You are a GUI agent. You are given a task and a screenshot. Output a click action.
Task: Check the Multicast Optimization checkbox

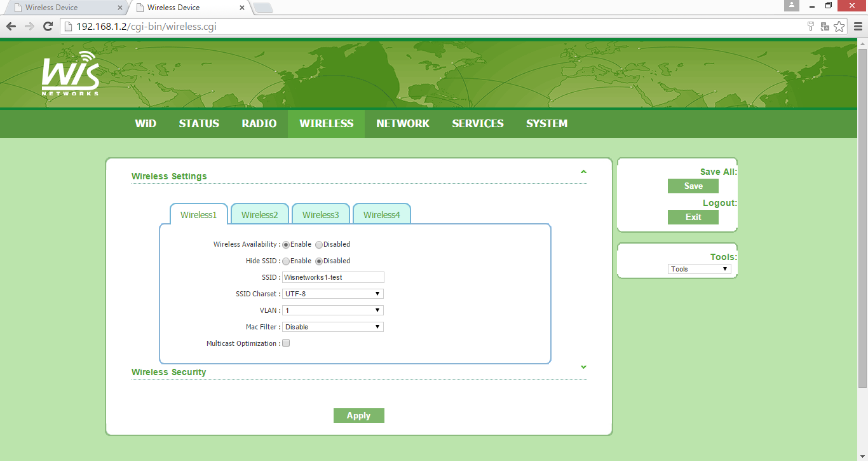[285, 343]
